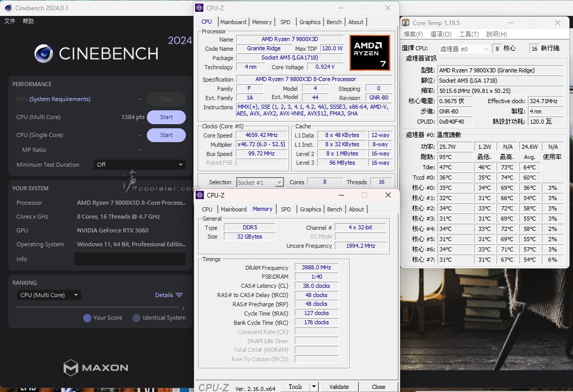Click the lower CPU-Z window chip icon
The width and height of the screenshot is (573, 392).
coord(200,195)
